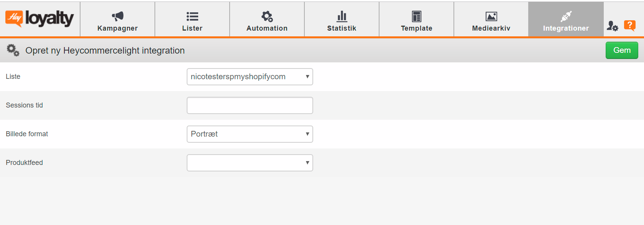Click the Automation gears icon
The height and width of the screenshot is (225, 644).
[x=267, y=16]
